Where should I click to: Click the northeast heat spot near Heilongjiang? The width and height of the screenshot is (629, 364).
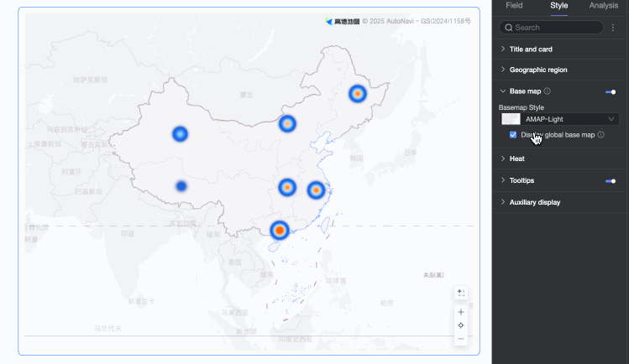pos(358,94)
